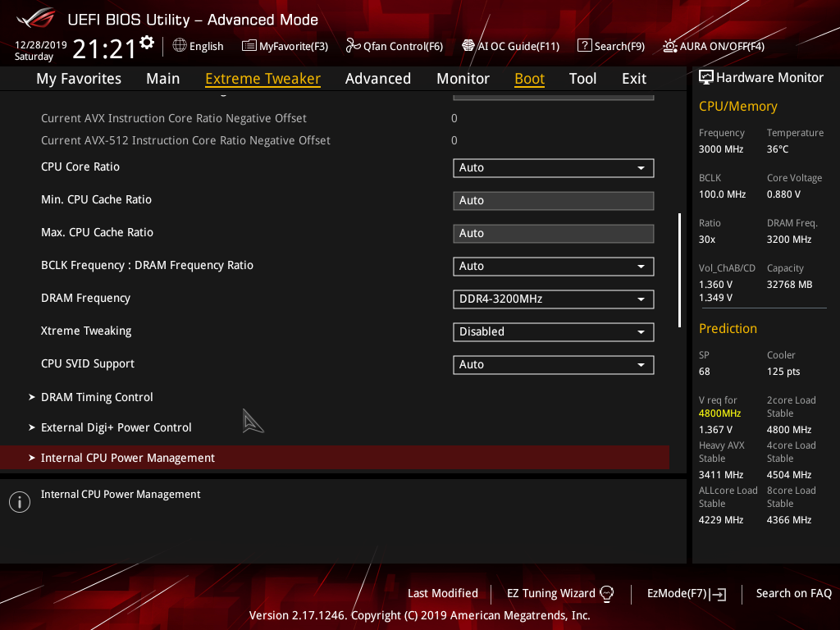
Task: Open CPU SVID Support dropdown
Action: tap(554, 365)
